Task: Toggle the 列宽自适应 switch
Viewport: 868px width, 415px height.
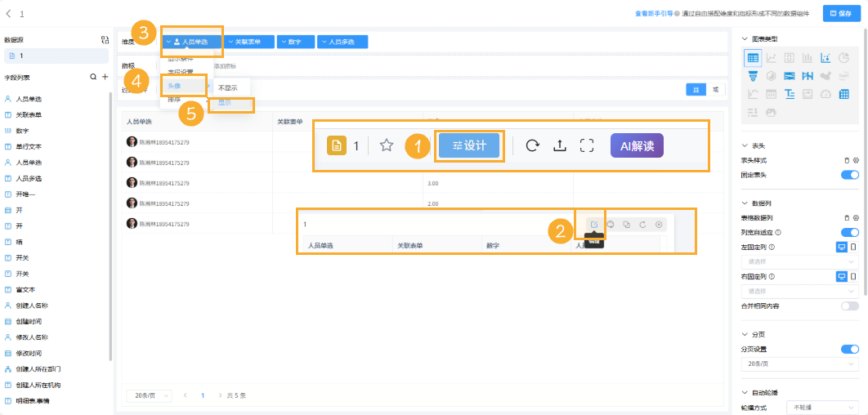Action: (850, 232)
